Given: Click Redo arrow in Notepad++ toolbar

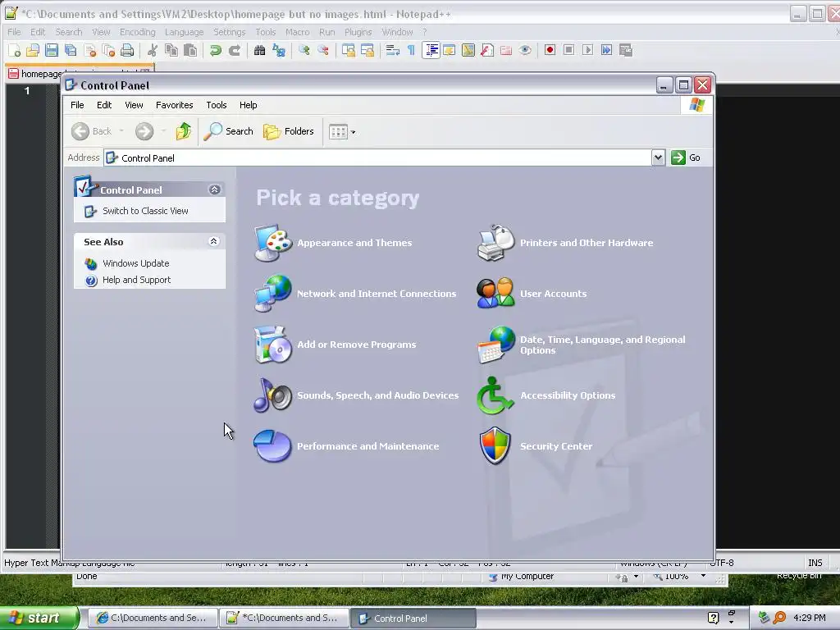Looking at the screenshot, I should coord(234,50).
